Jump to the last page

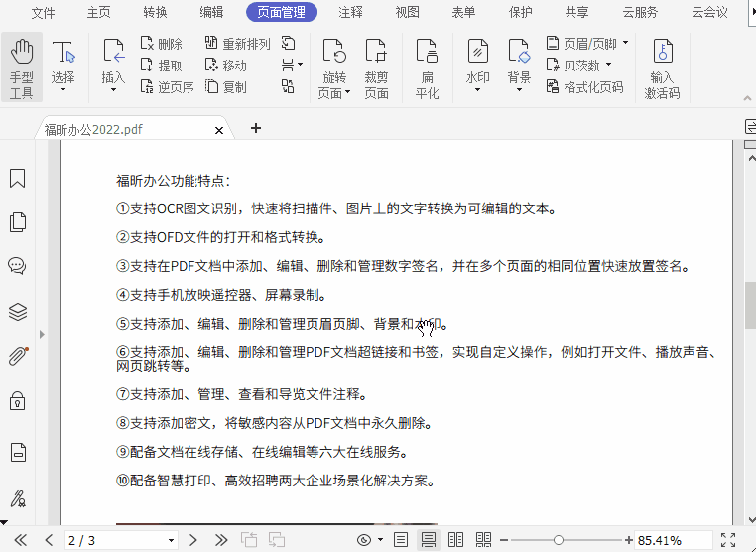coord(221,540)
